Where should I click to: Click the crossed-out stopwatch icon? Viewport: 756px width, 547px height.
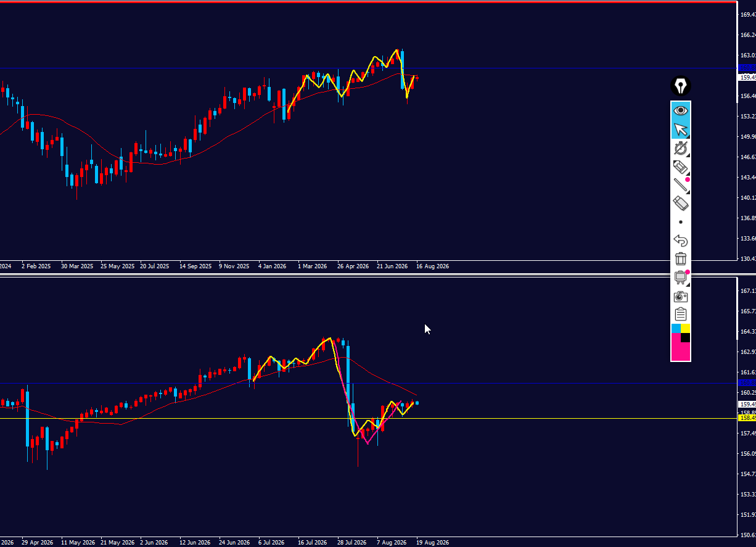[x=681, y=148]
